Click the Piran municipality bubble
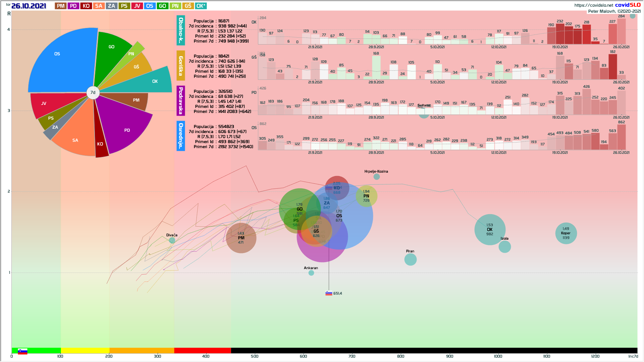This screenshot has width=644, height=362. (x=410, y=259)
